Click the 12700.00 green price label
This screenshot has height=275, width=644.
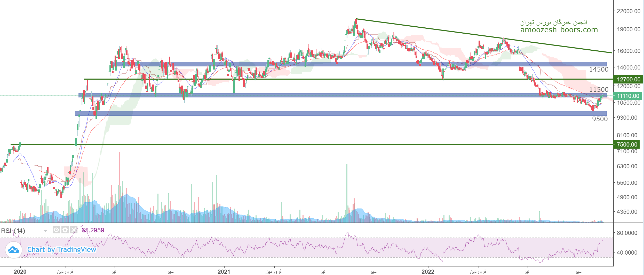coord(628,79)
